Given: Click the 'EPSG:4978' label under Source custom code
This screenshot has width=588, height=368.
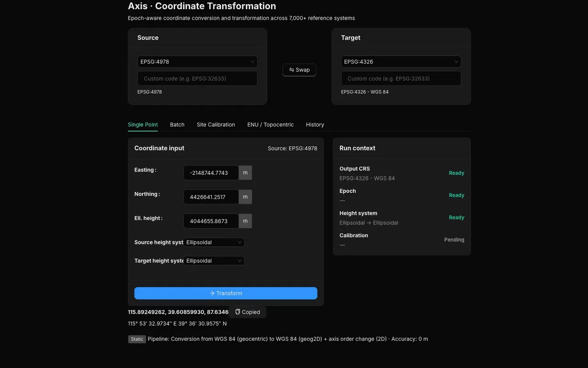Looking at the screenshot, I should click(x=150, y=92).
